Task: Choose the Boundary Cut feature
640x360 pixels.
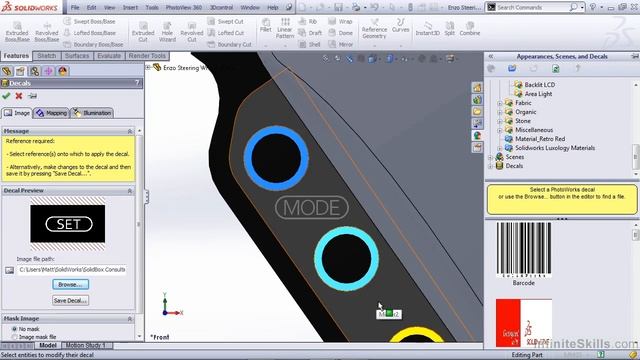Action: coord(229,44)
